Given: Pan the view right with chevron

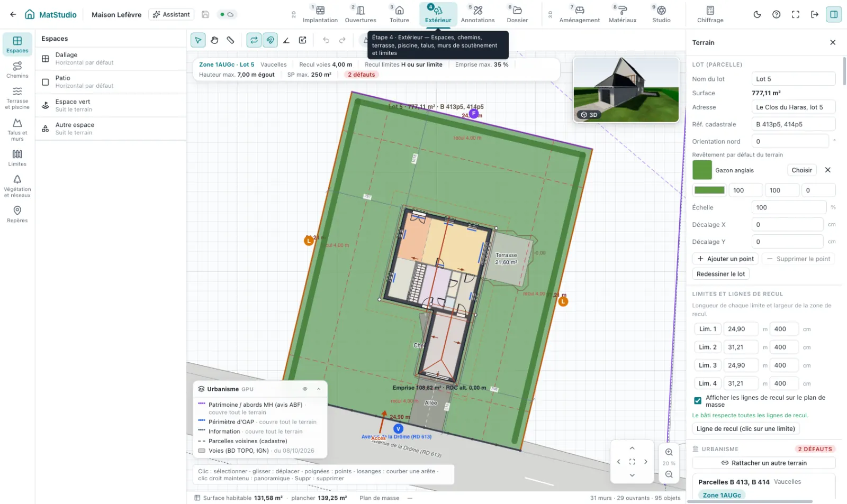Looking at the screenshot, I should pyautogui.click(x=646, y=462).
